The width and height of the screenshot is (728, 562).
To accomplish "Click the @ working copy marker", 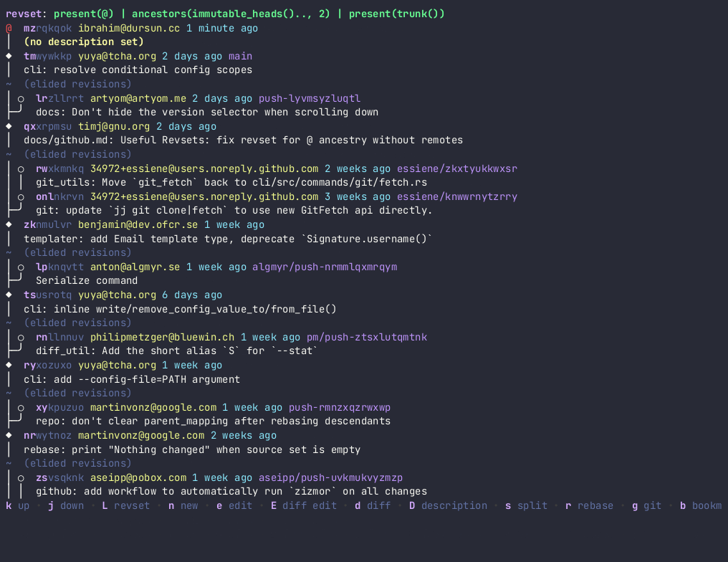I will (x=9, y=29).
